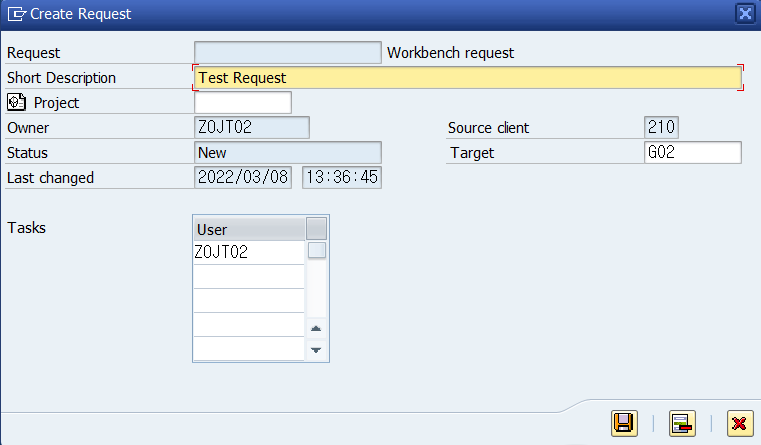The height and width of the screenshot is (445, 761).
Task: Click the second empty Tasks user row
Action: tap(249, 300)
